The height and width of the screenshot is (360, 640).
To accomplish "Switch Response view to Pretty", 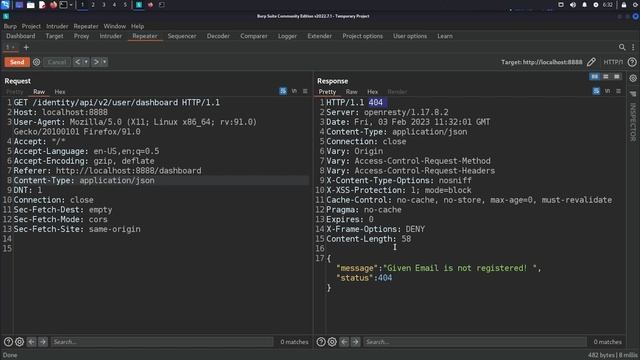I will (x=327, y=92).
